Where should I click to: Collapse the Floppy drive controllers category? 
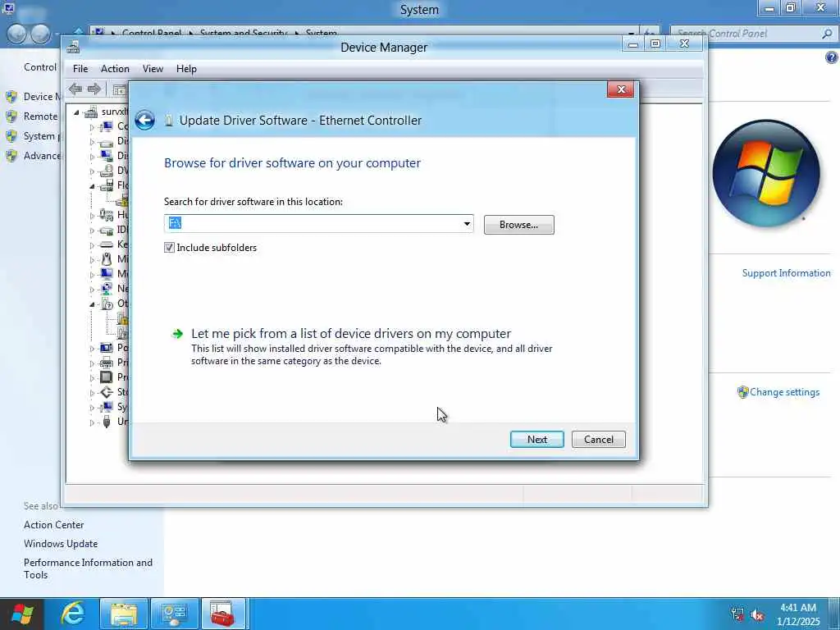92,186
